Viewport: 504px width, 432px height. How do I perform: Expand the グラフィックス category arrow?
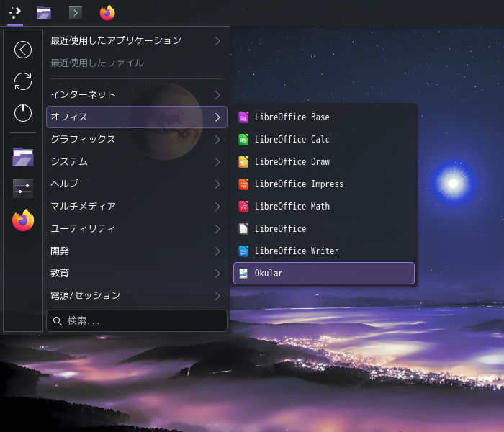[x=217, y=140]
